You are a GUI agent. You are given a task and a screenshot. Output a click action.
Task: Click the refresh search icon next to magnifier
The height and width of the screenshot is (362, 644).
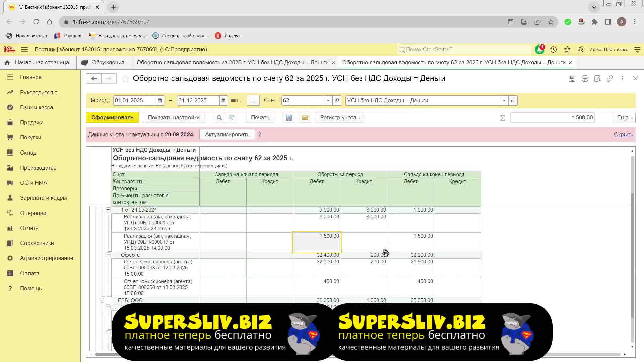[x=231, y=118]
